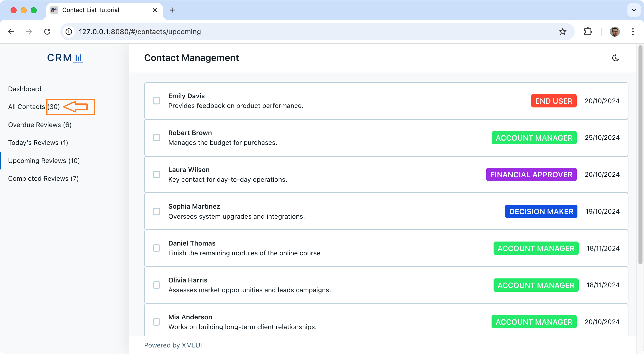Screen dimensions: 644x354
Task: Open the Dashboard navigation item
Action: pos(25,89)
